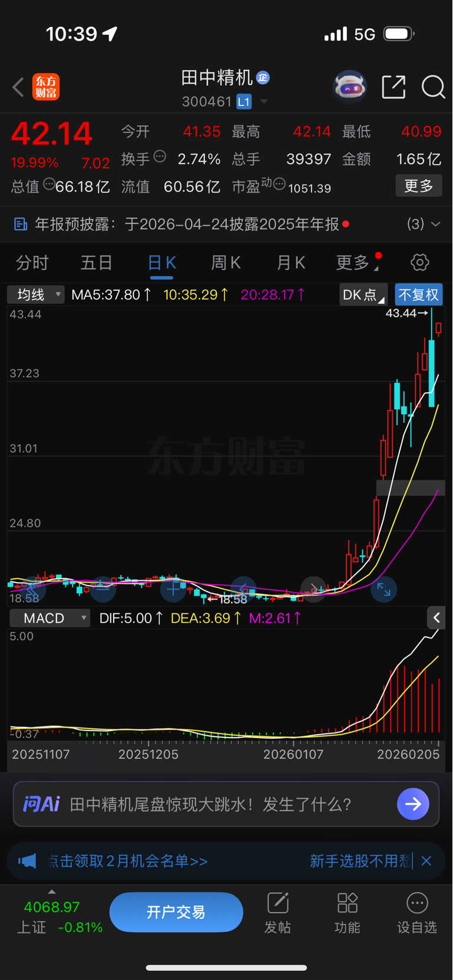Image resolution: width=453 pixels, height=980 pixels.
Task: Close the promo banner with X
Action: 426,861
